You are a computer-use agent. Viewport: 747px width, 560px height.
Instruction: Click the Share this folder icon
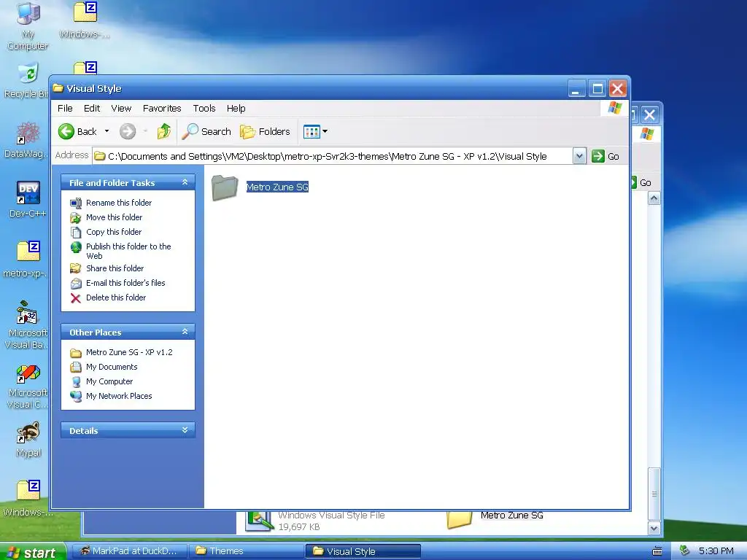point(76,268)
